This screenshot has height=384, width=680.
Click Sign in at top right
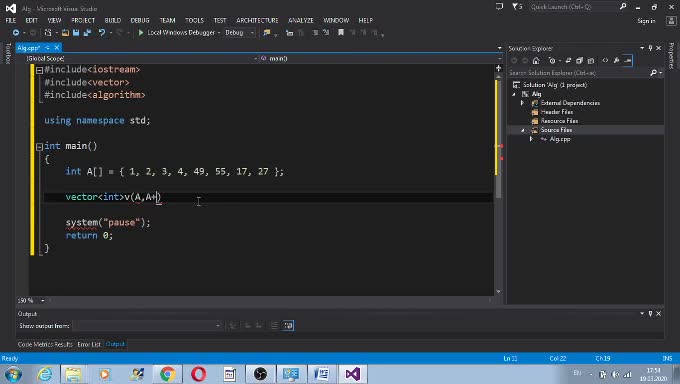point(646,21)
